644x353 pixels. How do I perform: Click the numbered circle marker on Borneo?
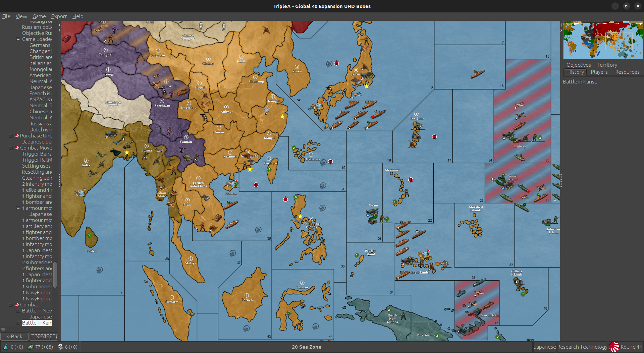coord(247,295)
